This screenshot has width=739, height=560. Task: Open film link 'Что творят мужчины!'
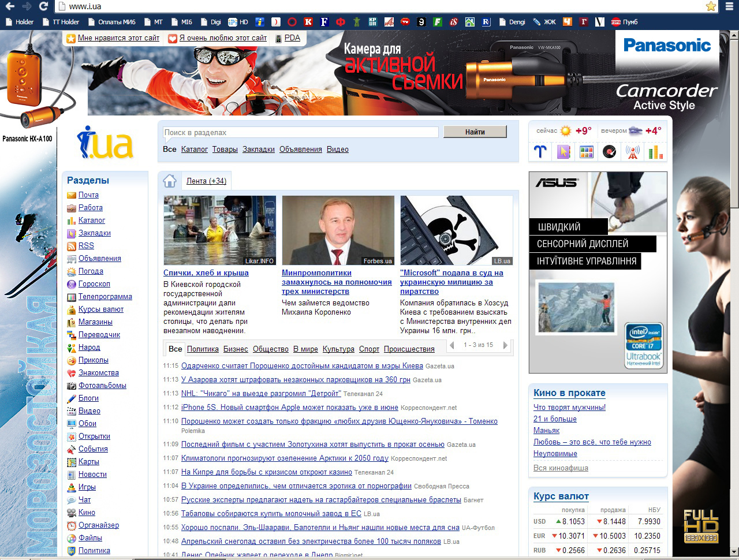[x=569, y=408]
